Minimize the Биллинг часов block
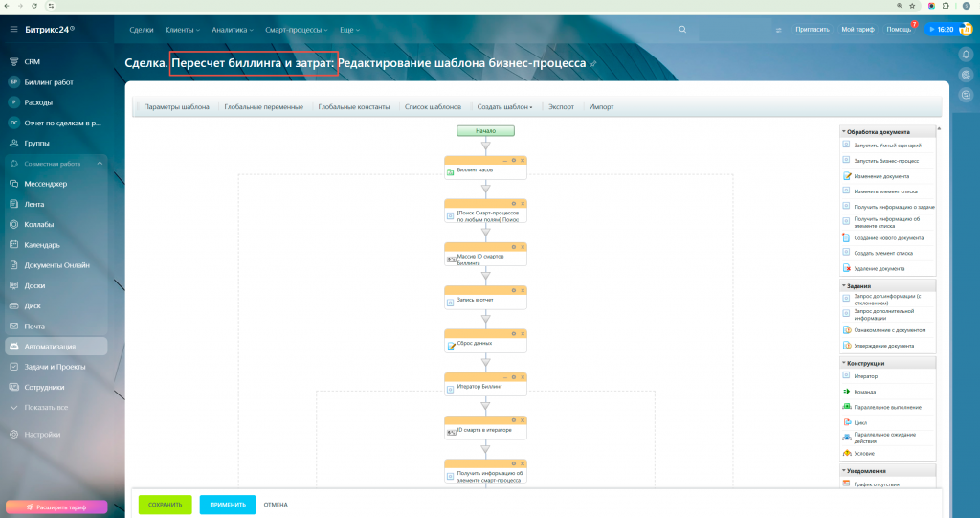Viewport: 980px width, 518px height. 505,161
